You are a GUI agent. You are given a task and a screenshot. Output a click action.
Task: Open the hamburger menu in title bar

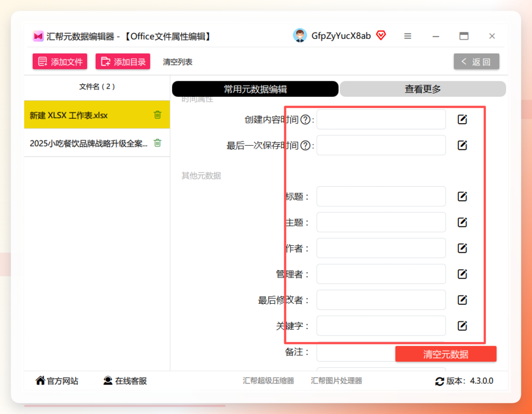tap(407, 36)
